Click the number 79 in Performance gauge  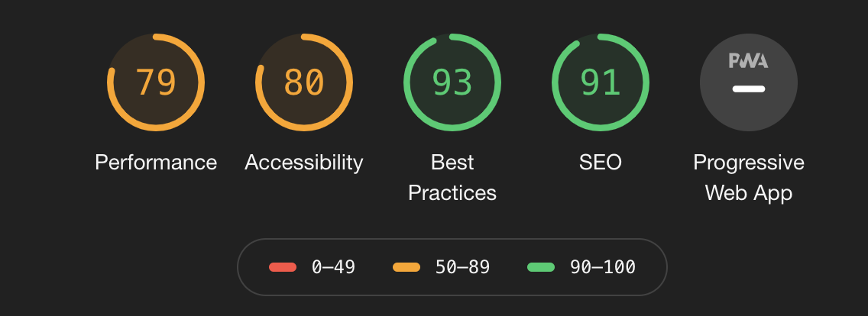click(156, 82)
